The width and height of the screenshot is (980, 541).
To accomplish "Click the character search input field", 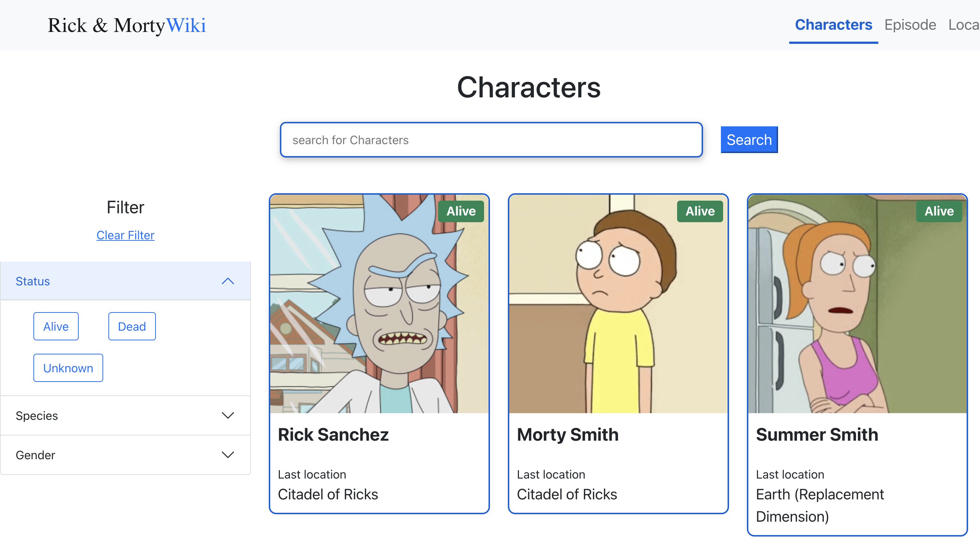I will pyautogui.click(x=491, y=140).
